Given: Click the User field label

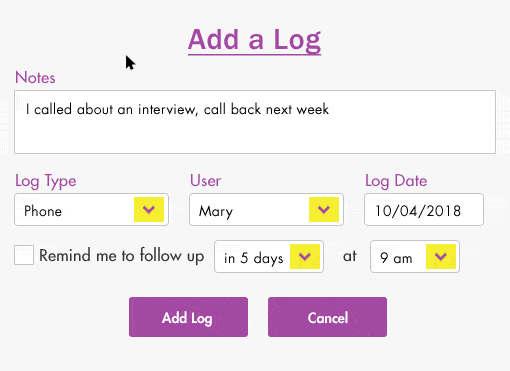Looking at the screenshot, I should click(205, 180).
